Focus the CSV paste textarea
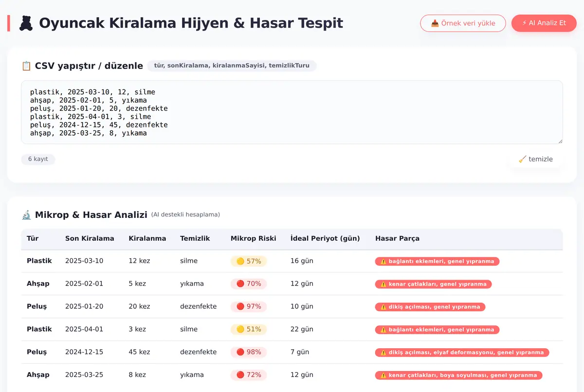Image resolution: width=584 pixels, height=392 pixels. click(x=292, y=112)
